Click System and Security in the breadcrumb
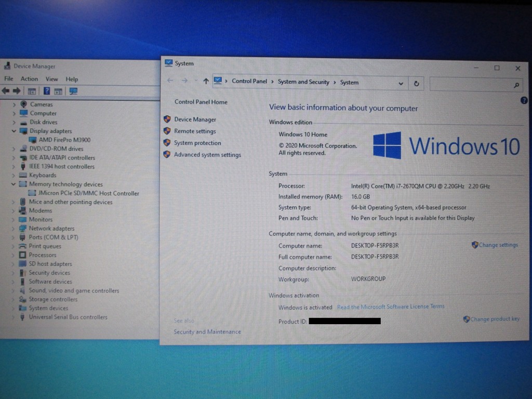The image size is (532, 399). pos(303,82)
